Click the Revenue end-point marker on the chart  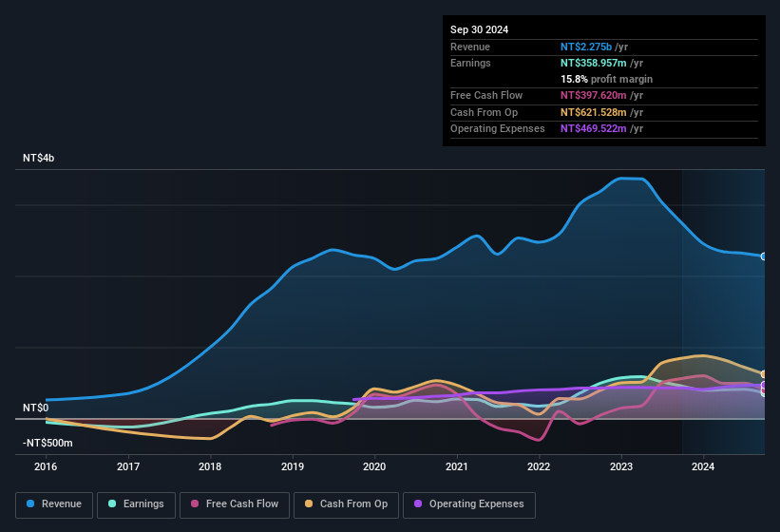(x=764, y=256)
